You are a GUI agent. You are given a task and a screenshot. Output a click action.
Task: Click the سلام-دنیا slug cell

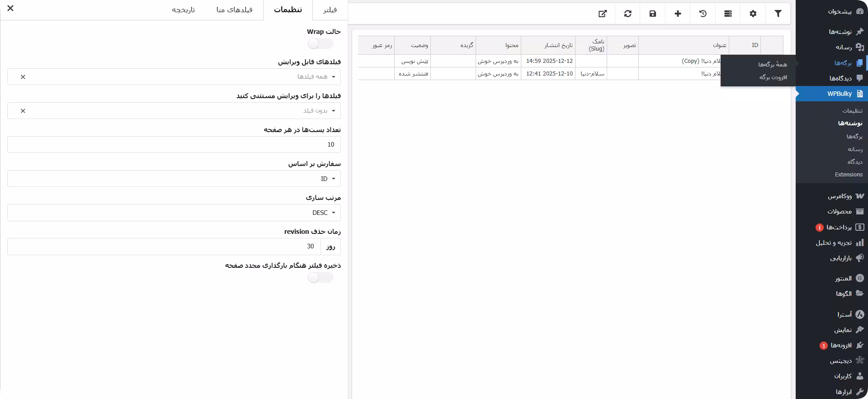point(591,74)
